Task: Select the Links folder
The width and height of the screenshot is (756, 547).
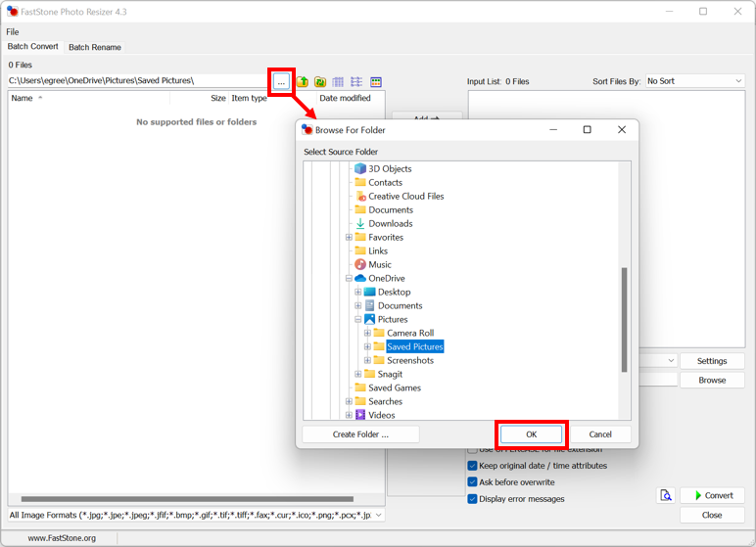Action: pos(378,251)
